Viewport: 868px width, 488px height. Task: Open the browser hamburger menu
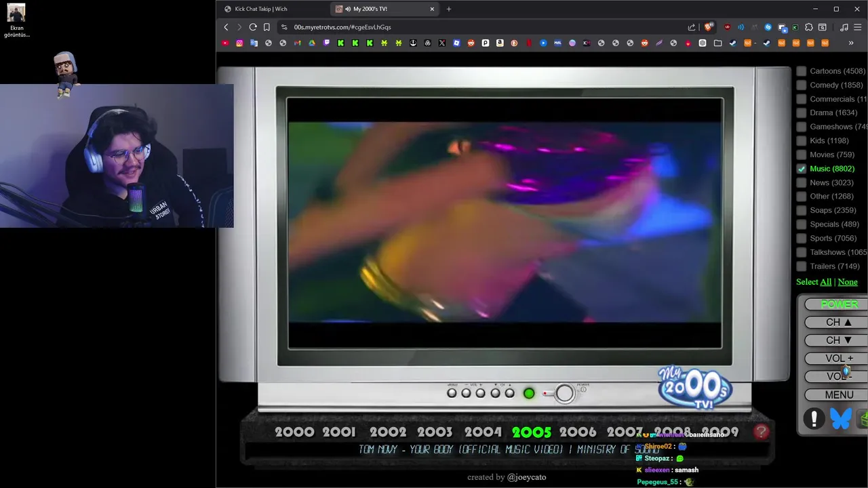click(857, 27)
